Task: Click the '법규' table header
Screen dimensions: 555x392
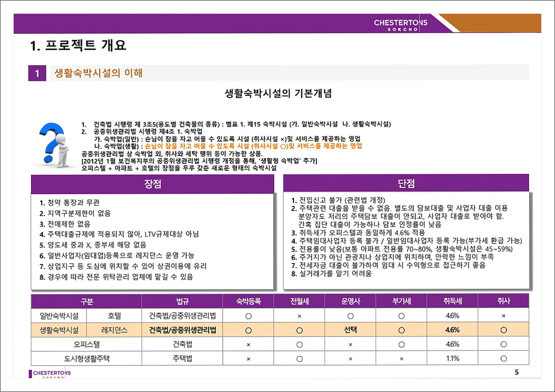Action: pyautogui.click(x=182, y=301)
